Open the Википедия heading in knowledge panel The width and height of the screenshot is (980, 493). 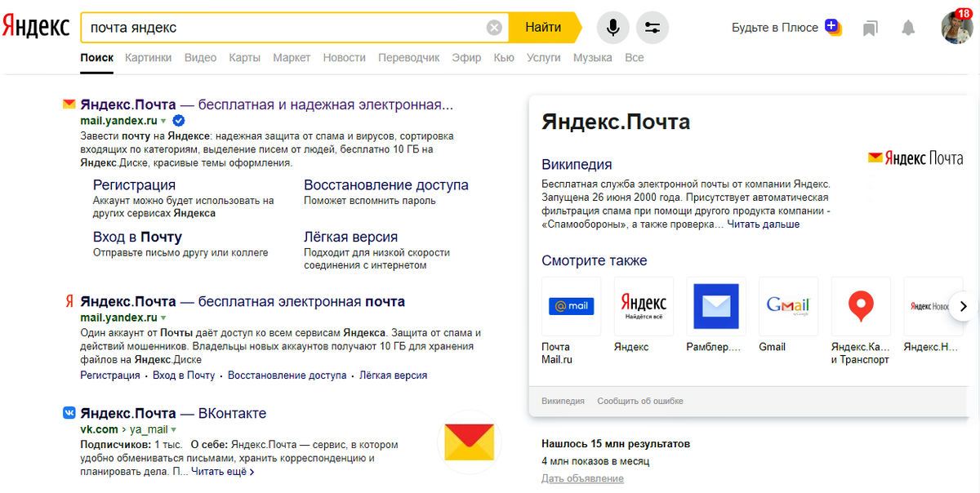(x=577, y=165)
